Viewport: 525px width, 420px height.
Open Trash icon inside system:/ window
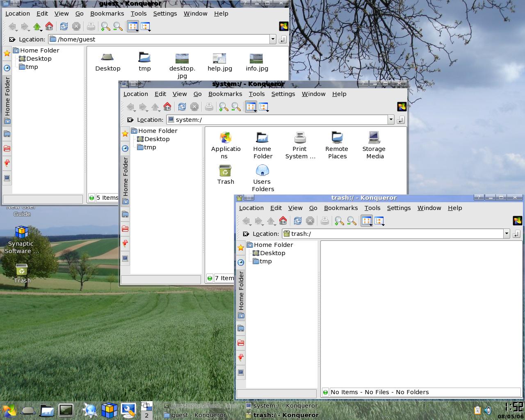tap(226, 175)
